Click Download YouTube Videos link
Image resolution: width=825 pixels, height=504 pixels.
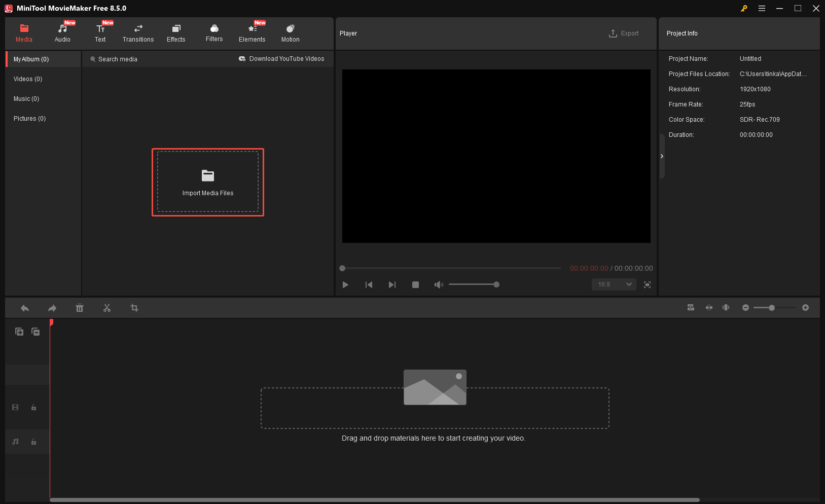[281, 58]
